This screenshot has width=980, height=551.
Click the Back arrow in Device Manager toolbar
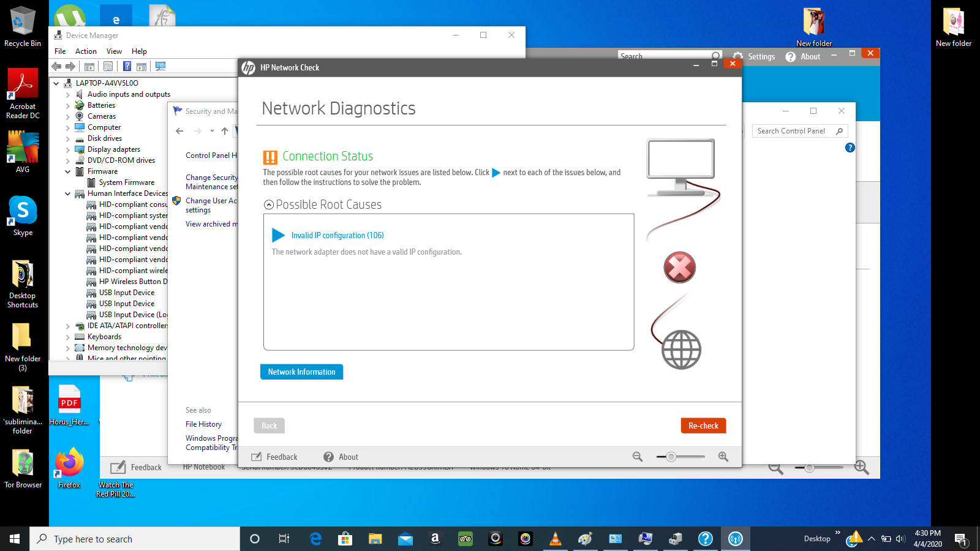(x=57, y=66)
